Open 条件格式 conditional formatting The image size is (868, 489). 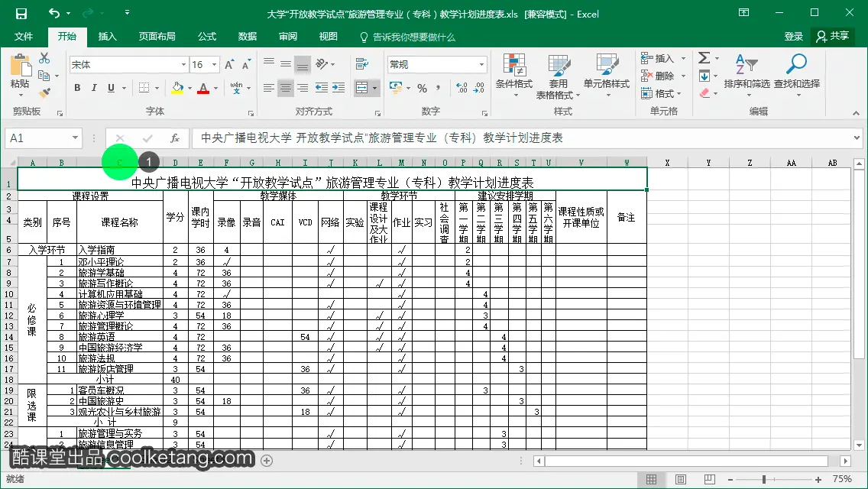pos(513,76)
